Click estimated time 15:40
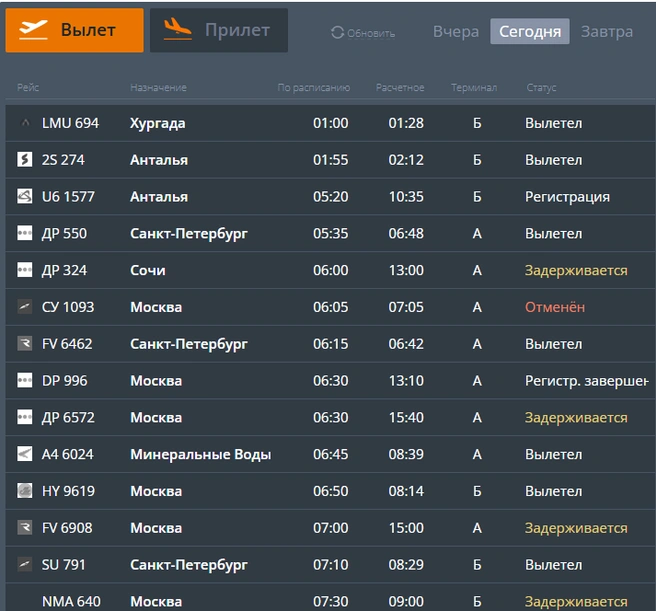The width and height of the screenshot is (656, 611). [406, 418]
